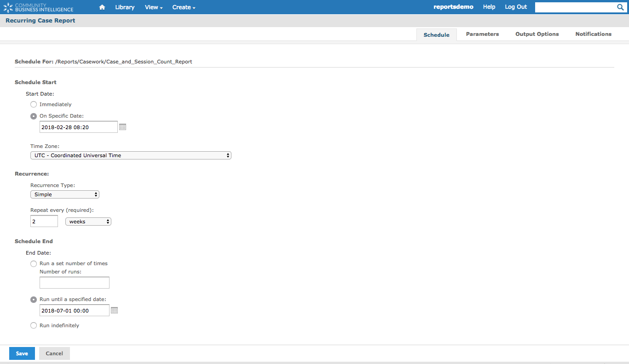Switch to the Notifications tab
The image size is (629, 364).
coord(593,34)
